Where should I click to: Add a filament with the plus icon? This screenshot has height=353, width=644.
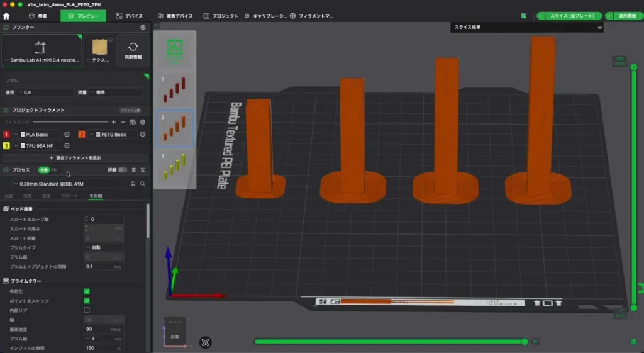(x=114, y=122)
